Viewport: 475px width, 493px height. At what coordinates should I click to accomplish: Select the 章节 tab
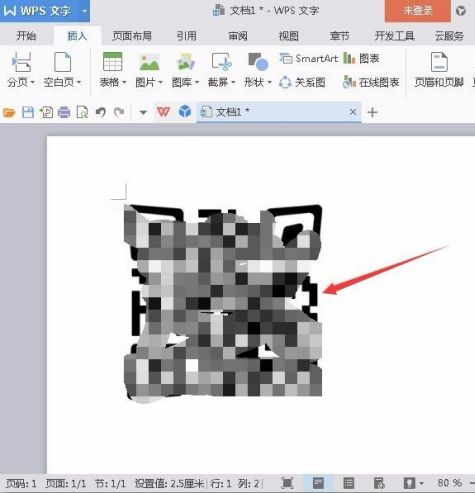click(x=339, y=36)
